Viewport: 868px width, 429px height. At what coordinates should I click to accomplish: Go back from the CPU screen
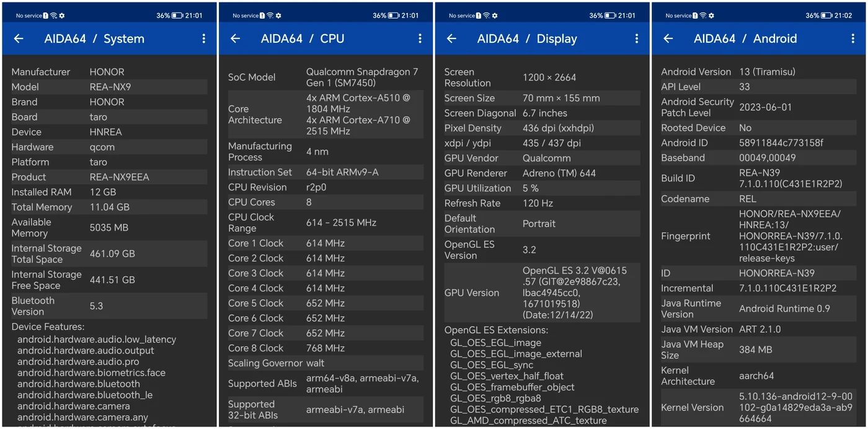(x=235, y=38)
